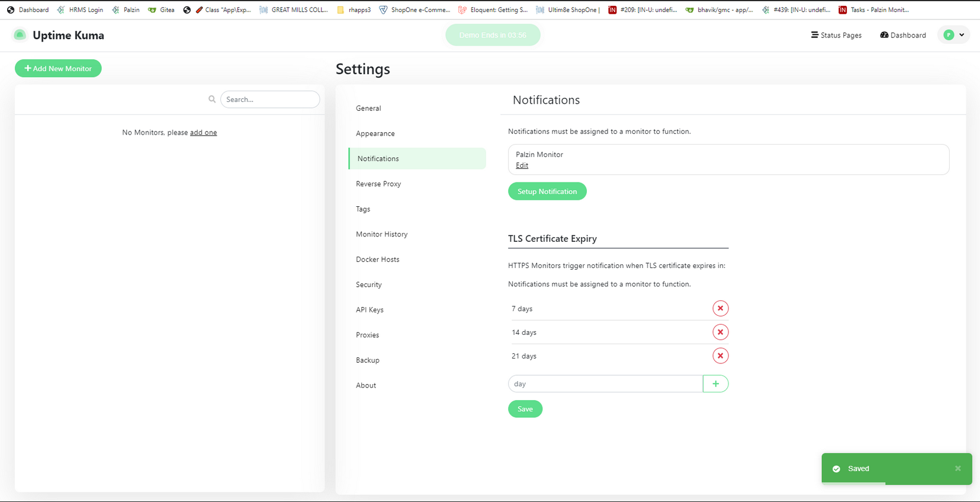Click the 'add one' monitor link

coord(203,133)
